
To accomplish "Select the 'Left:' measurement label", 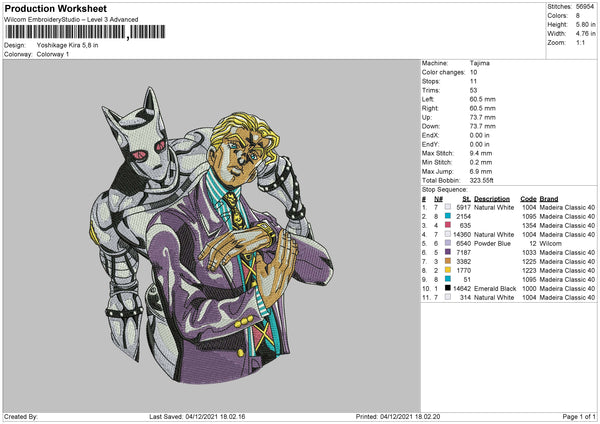I will pos(428,99).
